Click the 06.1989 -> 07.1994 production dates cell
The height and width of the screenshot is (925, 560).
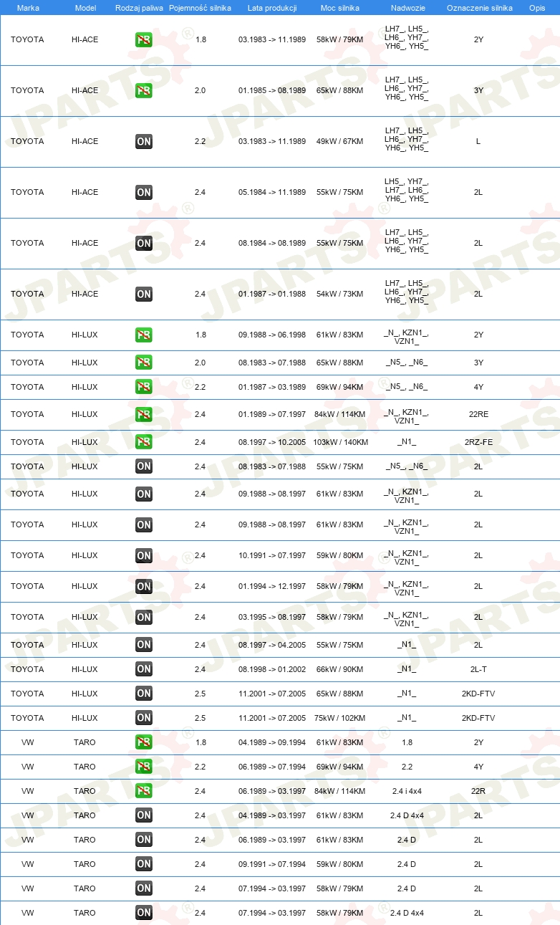pyautogui.click(x=272, y=767)
